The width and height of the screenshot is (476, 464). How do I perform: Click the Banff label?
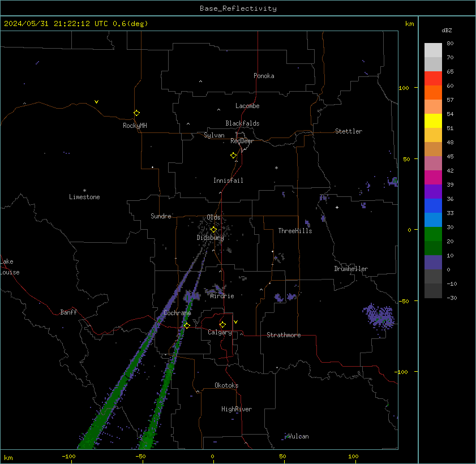click(68, 312)
